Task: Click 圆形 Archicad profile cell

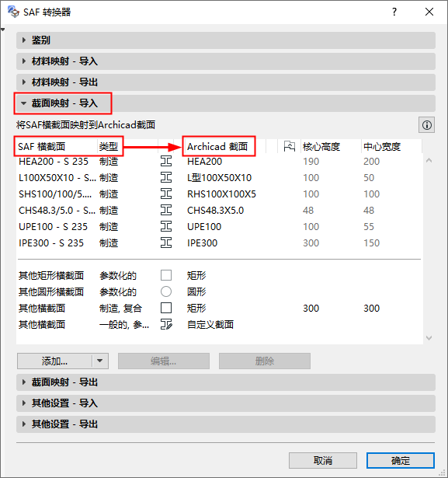Action: pyautogui.click(x=196, y=291)
